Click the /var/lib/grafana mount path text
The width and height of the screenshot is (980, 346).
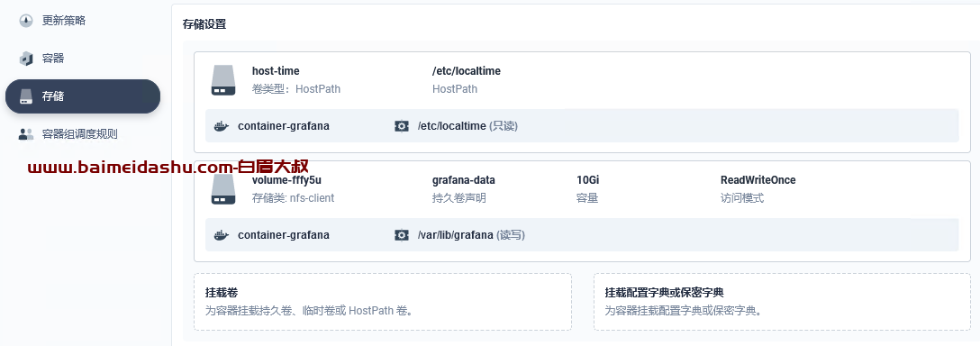(x=456, y=235)
